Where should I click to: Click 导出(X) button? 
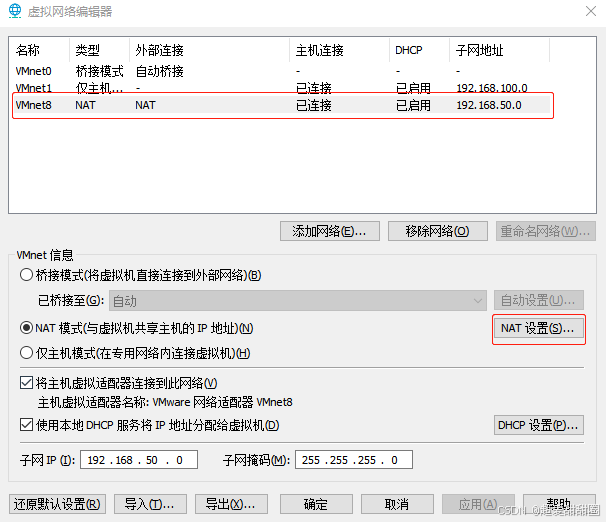click(x=231, y=504)
